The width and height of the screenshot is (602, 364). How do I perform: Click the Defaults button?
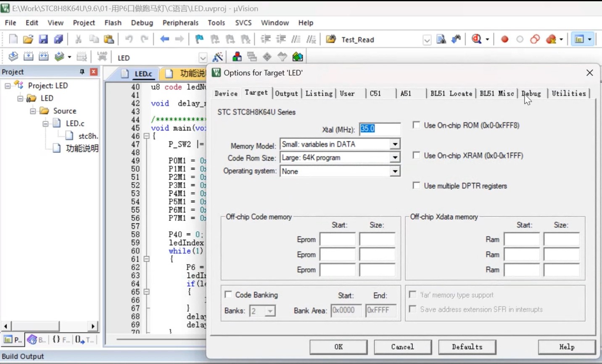coord(467,347)
